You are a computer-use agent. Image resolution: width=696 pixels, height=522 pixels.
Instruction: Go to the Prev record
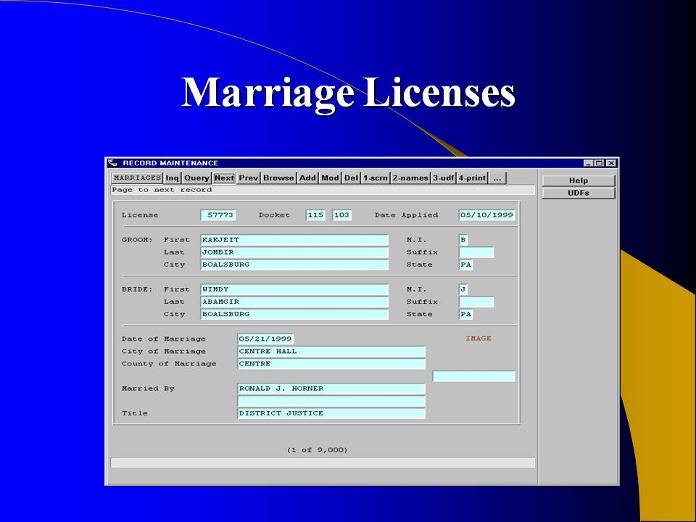[248, 178]
